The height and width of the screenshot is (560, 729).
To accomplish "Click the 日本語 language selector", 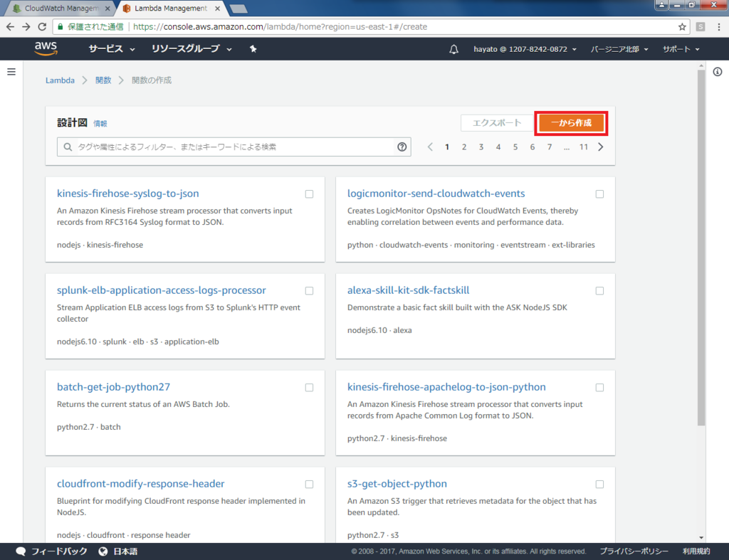I will click(125, 551).
